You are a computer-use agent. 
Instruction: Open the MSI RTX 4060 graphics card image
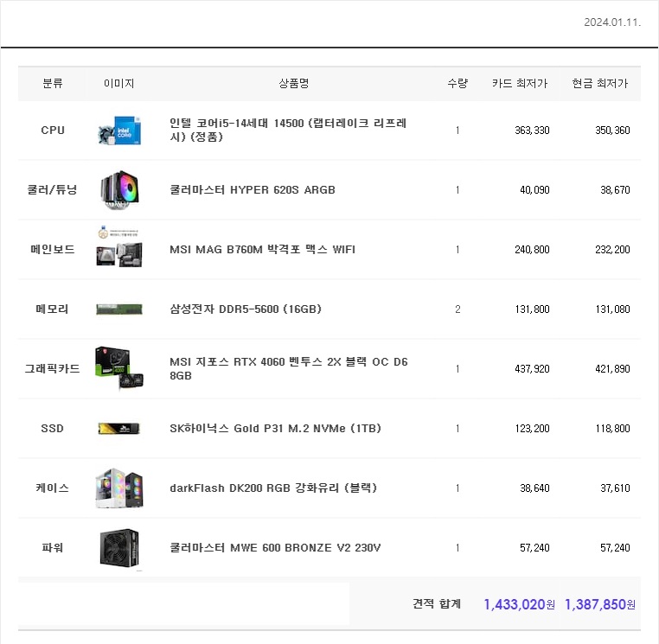pyautogui.click(x=119, y=368)
